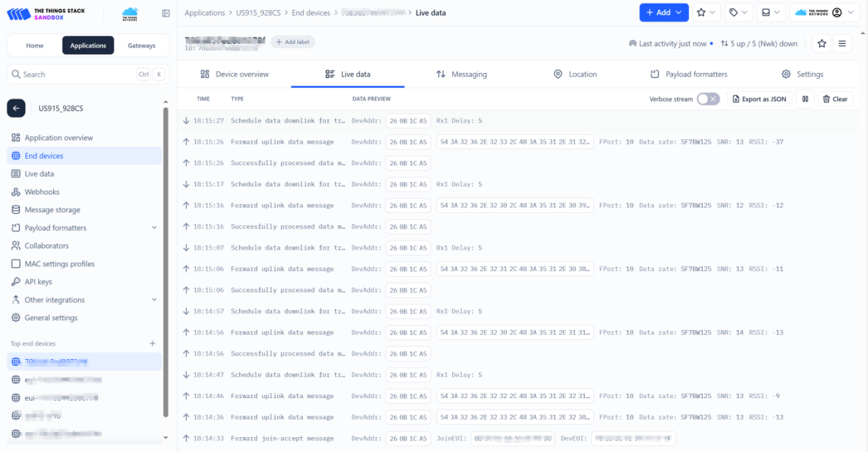Open API keys in the sidebar
The image size is (868, 452).
84,282
